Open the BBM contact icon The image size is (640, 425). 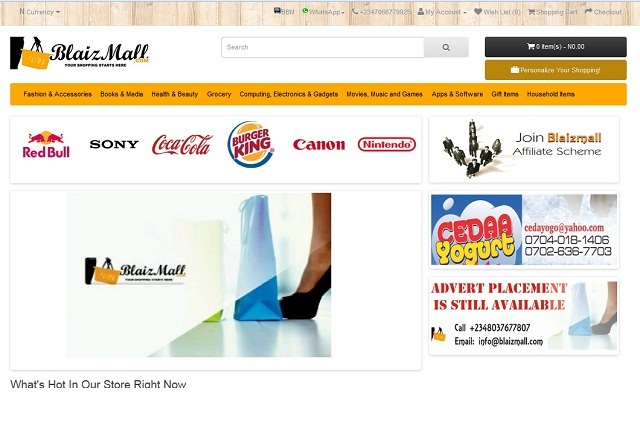(x=277, y=11)
